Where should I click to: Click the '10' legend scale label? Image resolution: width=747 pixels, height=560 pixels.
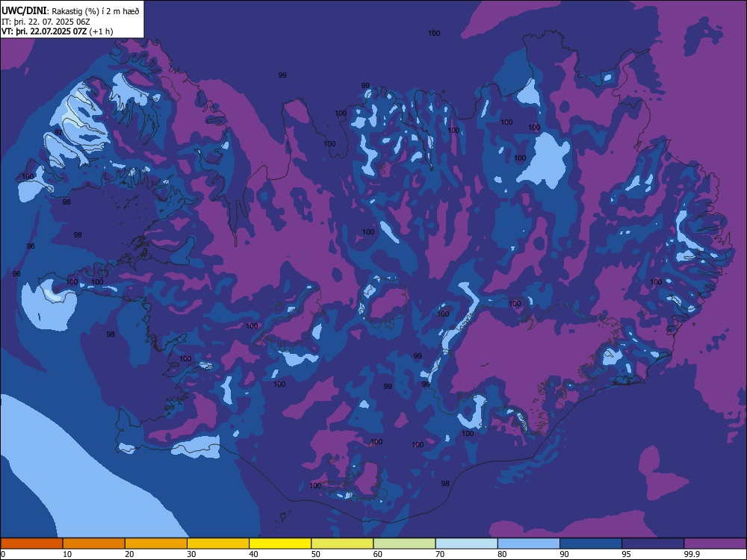coord(67,554)
